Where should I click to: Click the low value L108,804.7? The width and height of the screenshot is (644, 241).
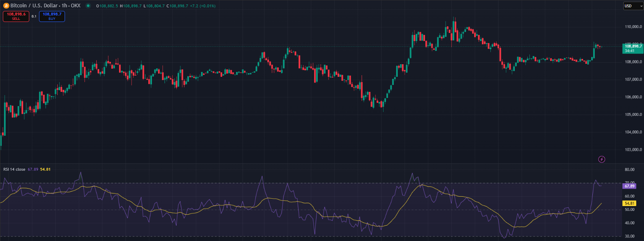click(x=154, y=6)
